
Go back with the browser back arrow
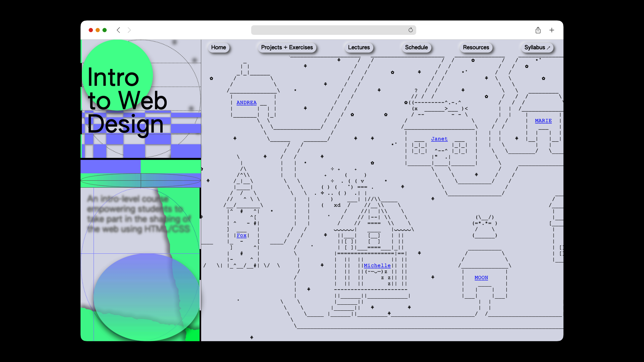pos(118,30)
